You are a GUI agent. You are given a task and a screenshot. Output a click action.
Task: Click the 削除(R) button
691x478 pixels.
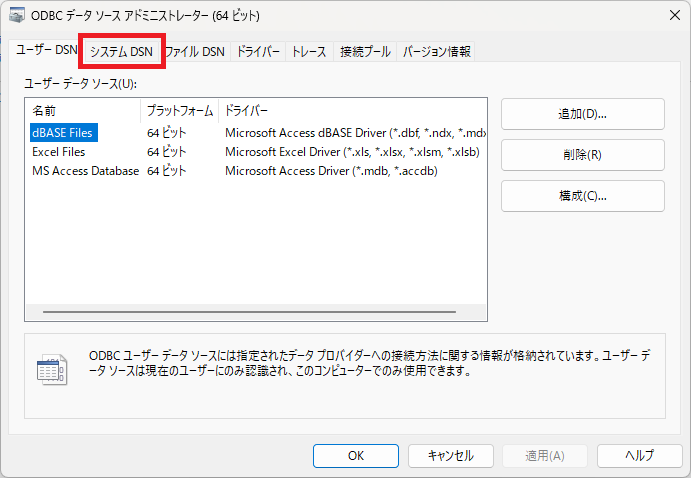pos(583,155)
